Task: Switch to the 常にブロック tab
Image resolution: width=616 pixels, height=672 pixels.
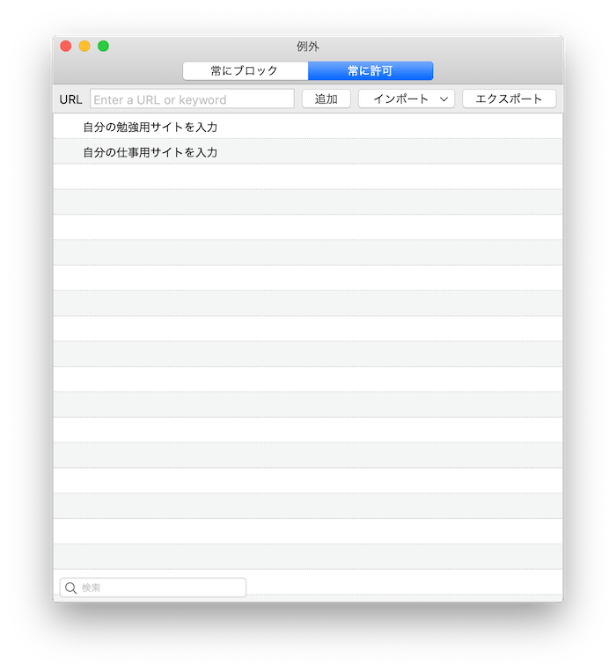Action: (246, 70)
